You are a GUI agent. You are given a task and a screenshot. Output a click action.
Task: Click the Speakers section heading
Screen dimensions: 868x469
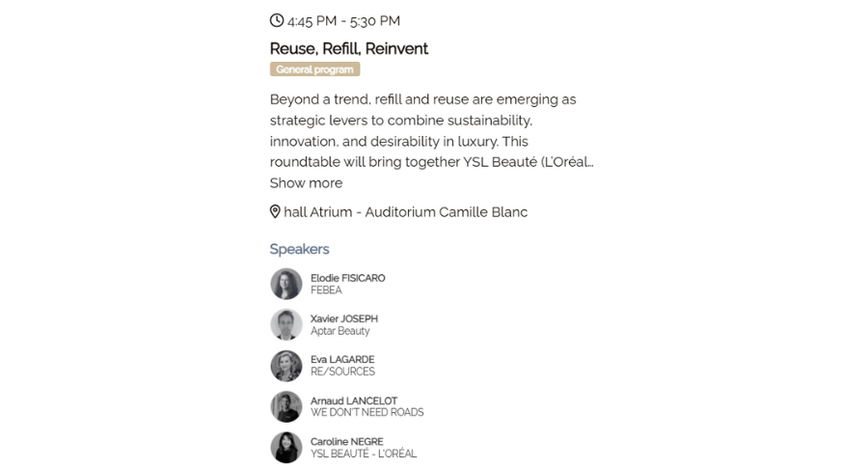[300, 249]
